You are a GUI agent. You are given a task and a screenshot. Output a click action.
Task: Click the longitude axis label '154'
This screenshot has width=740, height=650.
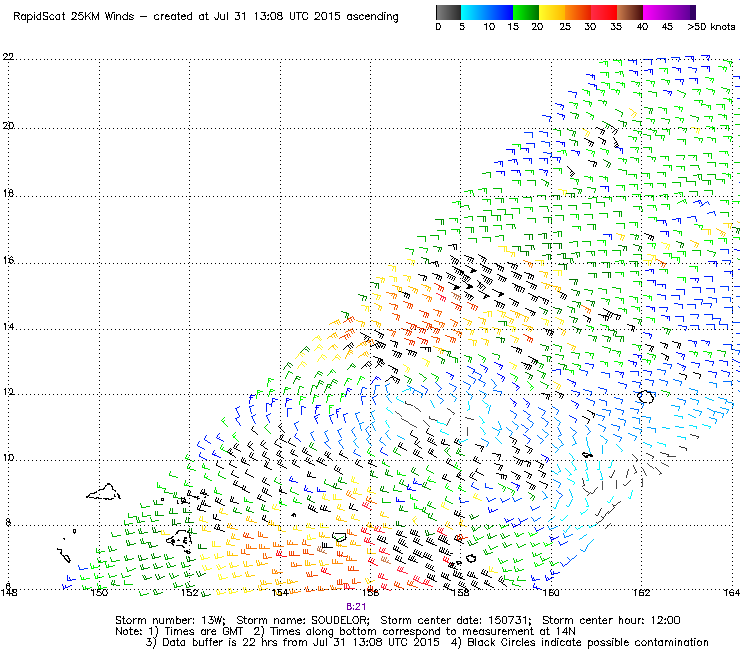coord(280,592)
